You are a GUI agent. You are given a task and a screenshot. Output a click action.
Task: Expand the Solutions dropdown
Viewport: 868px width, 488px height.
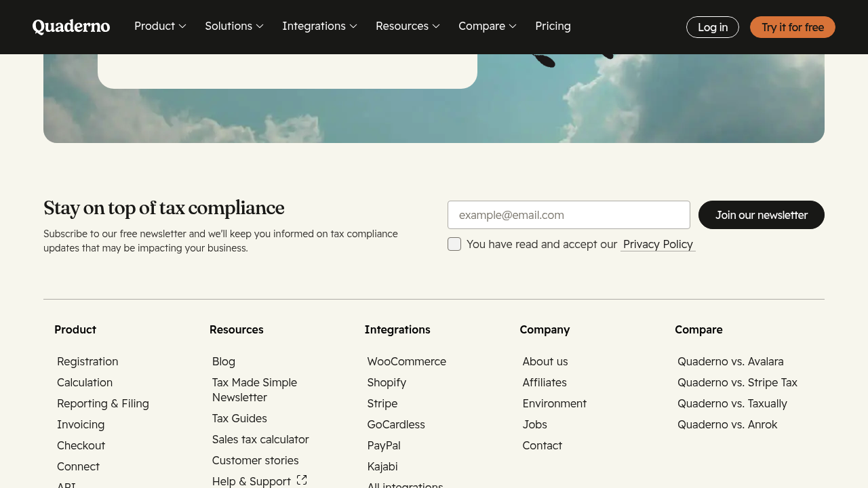(x=233, y=26)
